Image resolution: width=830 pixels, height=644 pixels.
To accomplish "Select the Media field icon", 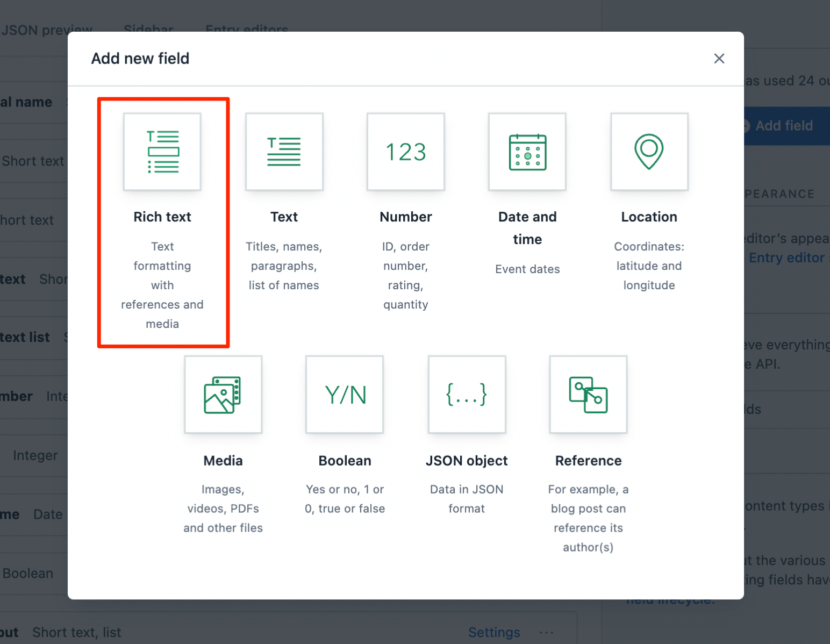I will pyautogui.click(x=223, y=395).
